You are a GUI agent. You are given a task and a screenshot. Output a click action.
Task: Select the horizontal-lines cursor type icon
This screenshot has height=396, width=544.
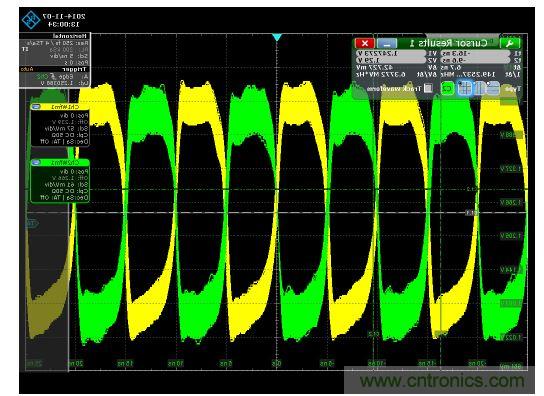(x=494, y=88)
